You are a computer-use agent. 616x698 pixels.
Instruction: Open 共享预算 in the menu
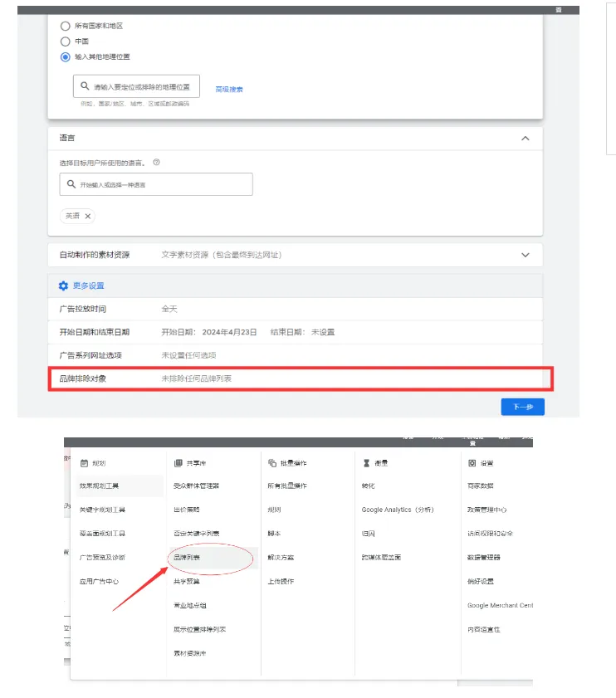click(186, 581)
